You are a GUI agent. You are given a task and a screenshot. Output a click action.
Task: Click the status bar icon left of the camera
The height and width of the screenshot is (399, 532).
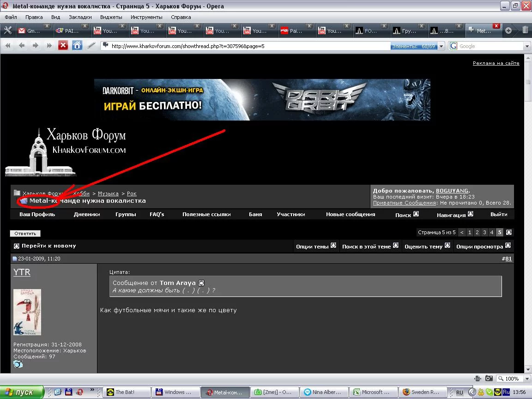tap(478, 378)
